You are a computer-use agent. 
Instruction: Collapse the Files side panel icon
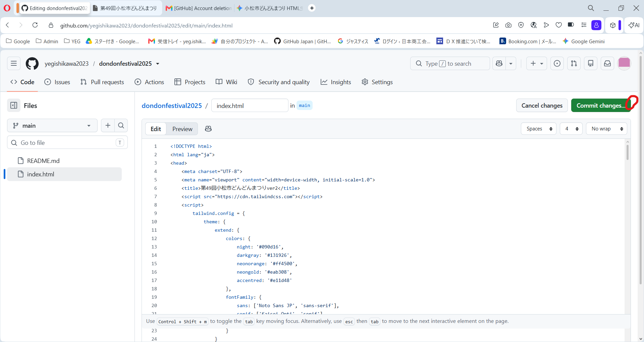pos(14,106)
